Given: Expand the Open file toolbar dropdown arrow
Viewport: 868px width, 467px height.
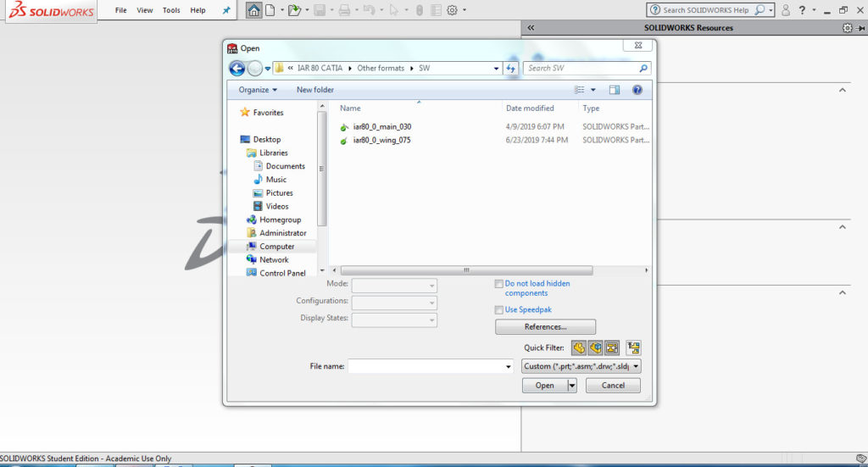Looking at the screenshot, I should (307, 10).
